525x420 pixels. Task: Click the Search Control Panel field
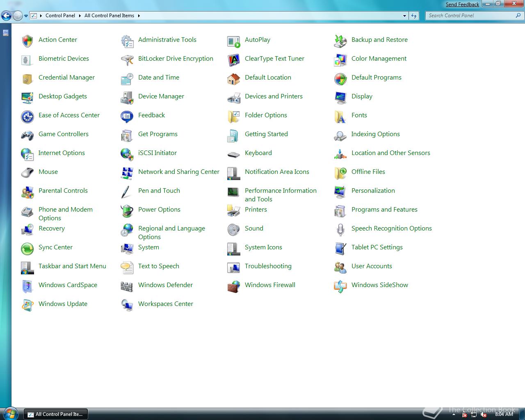[x=475, y=16]
